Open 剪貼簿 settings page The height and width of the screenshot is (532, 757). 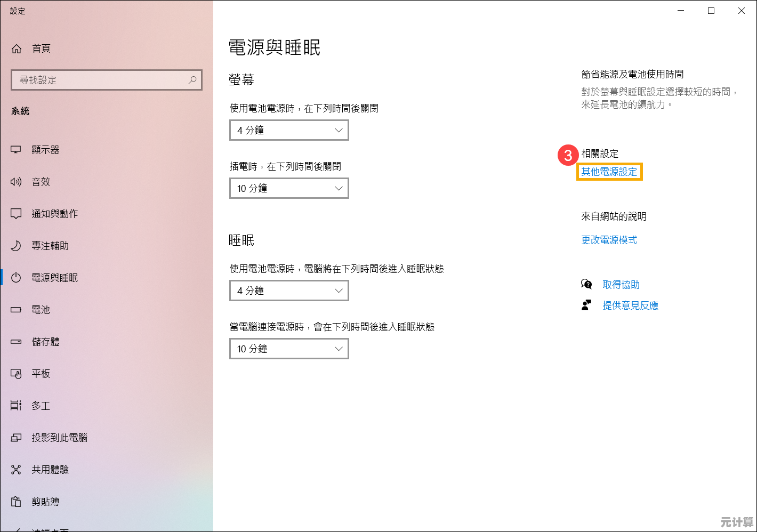pyautogui.click(x=107, y=502)
